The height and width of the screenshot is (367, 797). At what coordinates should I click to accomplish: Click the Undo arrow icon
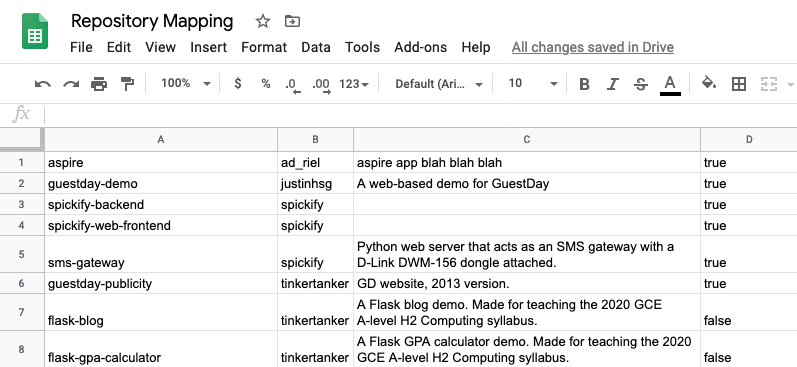pos(43,84)
